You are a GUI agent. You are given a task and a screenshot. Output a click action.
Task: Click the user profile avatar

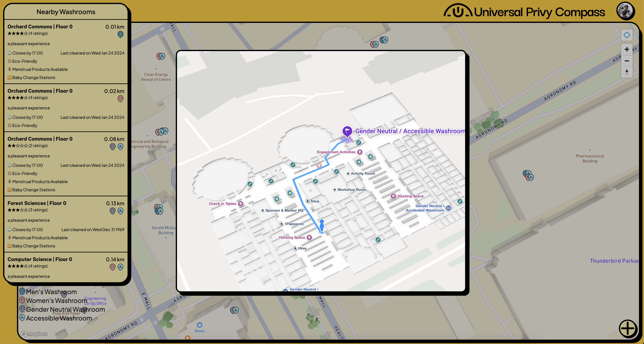[x=625, y=11]
